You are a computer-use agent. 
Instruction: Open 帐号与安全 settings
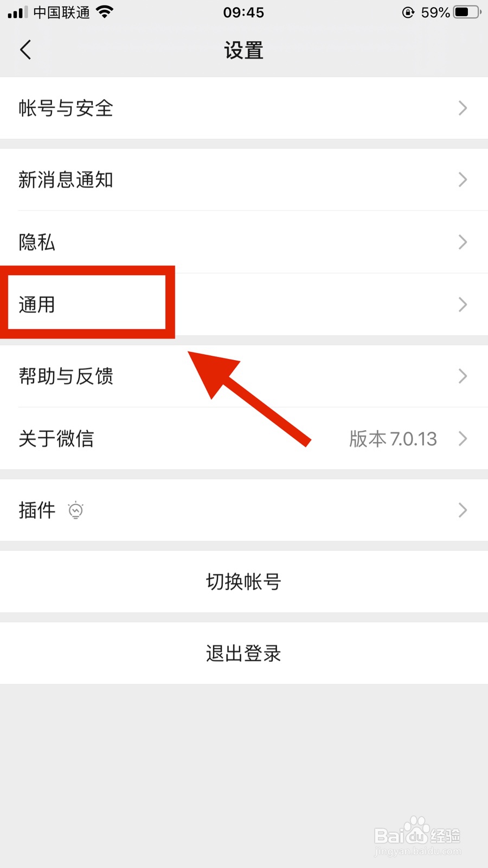tap(244, 108)
